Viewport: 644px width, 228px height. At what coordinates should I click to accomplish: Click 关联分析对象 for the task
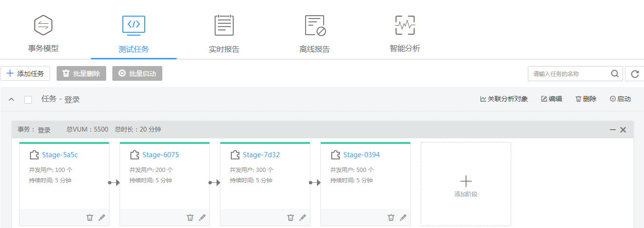tap(504, 99)
